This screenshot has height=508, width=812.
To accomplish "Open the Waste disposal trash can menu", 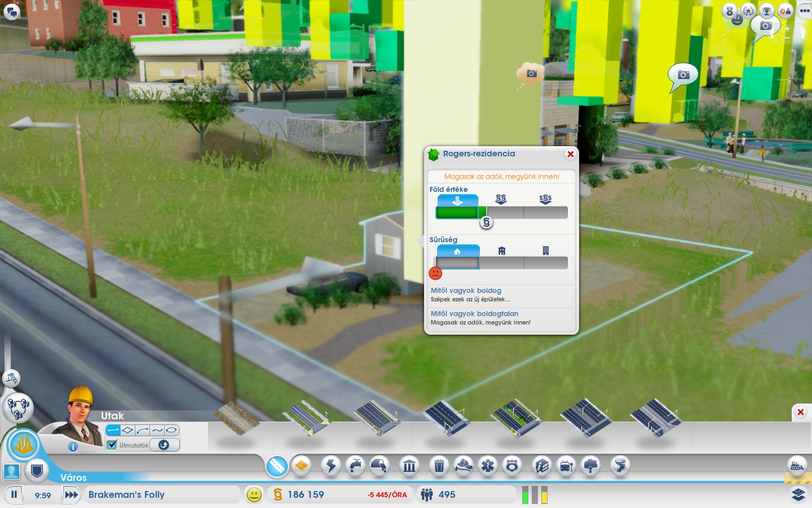I will (439, 466).
